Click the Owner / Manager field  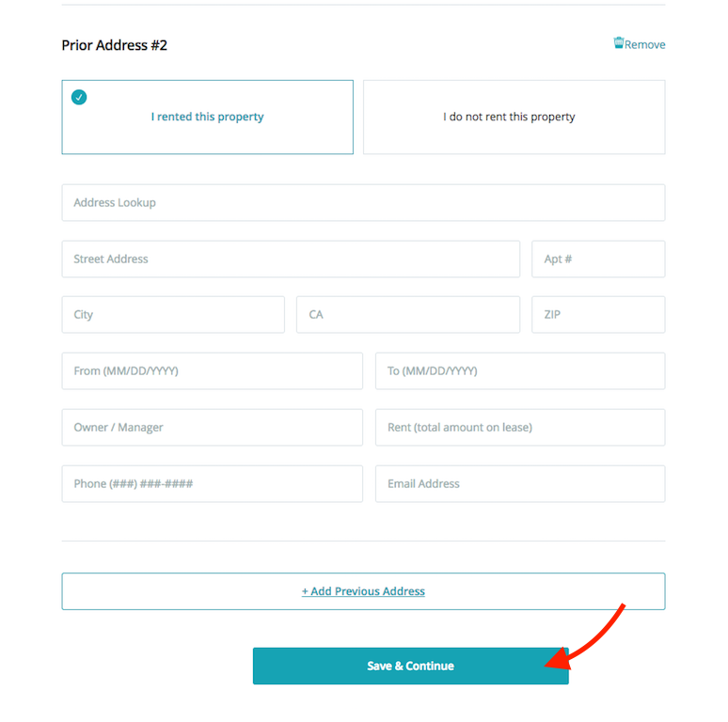[x=212, y=428]
